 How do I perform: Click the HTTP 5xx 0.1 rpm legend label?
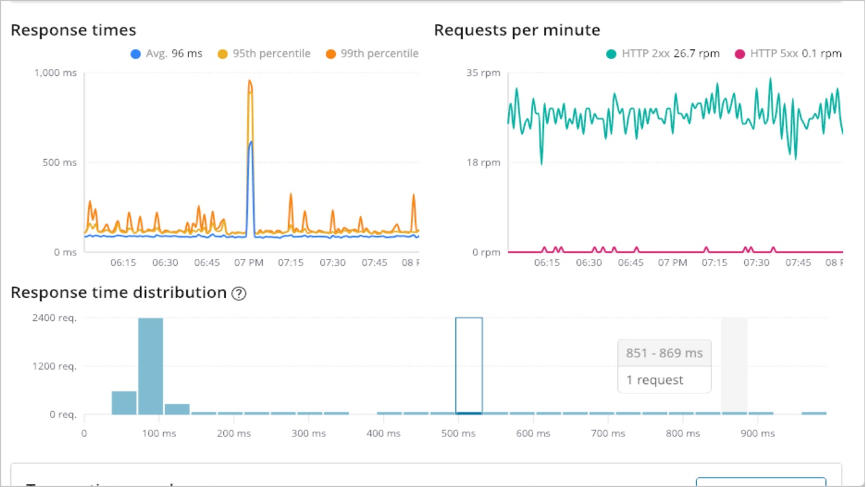pos(796,54)
